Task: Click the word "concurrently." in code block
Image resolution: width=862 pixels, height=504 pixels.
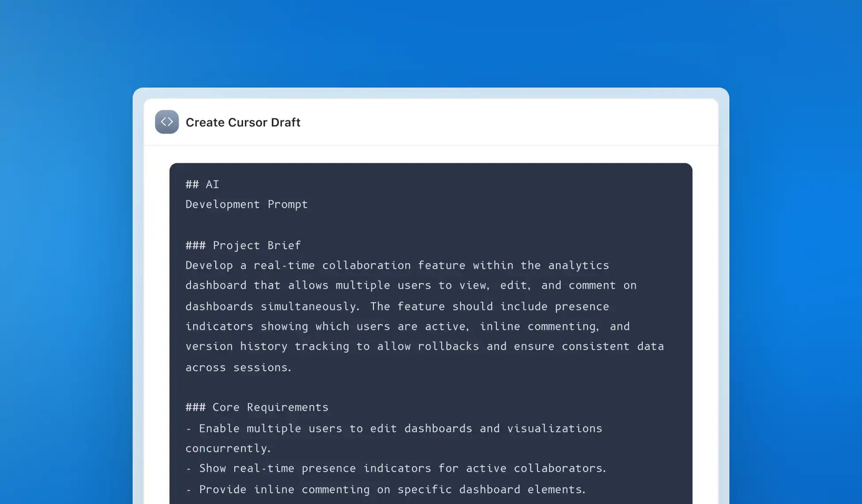Action: pos(228,449)
